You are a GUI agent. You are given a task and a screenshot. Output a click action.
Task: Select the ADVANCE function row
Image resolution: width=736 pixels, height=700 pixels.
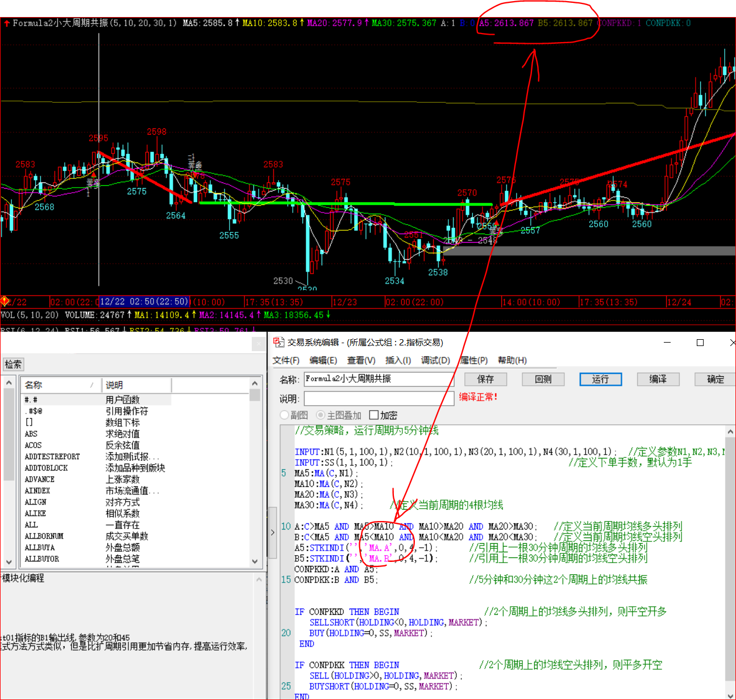point(96,479)
